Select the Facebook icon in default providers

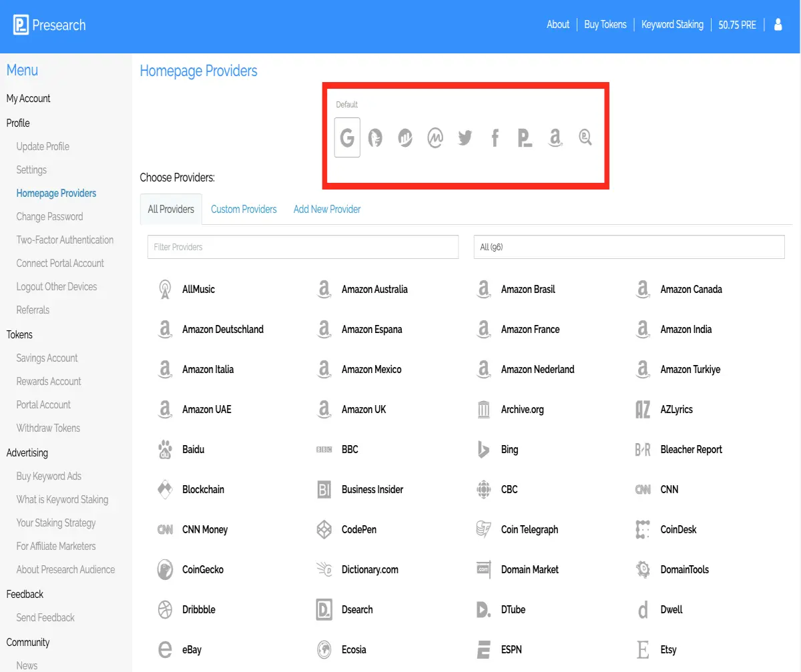[495, 138]
